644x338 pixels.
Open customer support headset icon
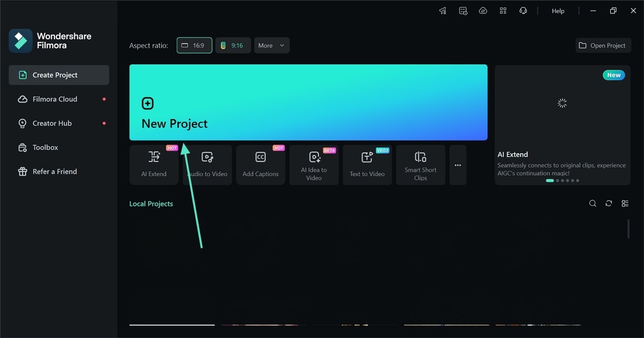tap(523, 10)
